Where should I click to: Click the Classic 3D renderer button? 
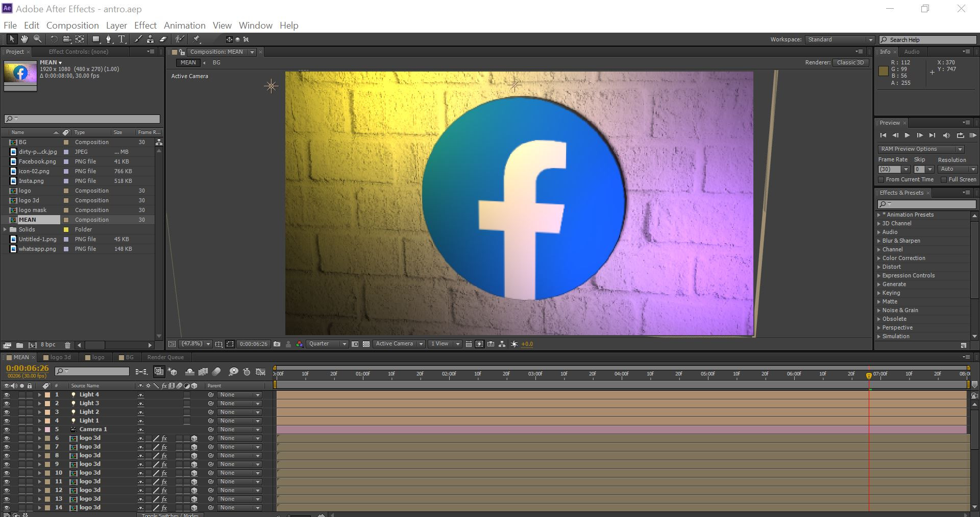(850, 63)
